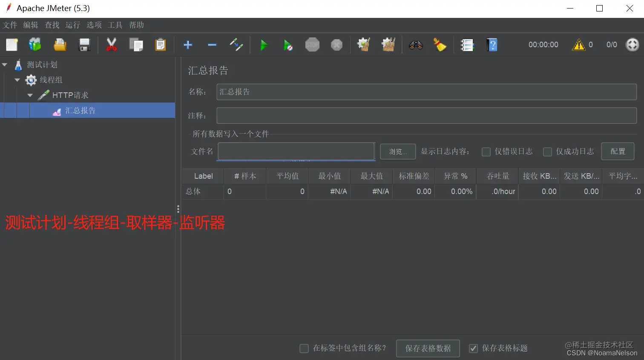This screenshot has height=360, width=644.
Task: Click the 浏览 button to choose a file
Action: 397,151
